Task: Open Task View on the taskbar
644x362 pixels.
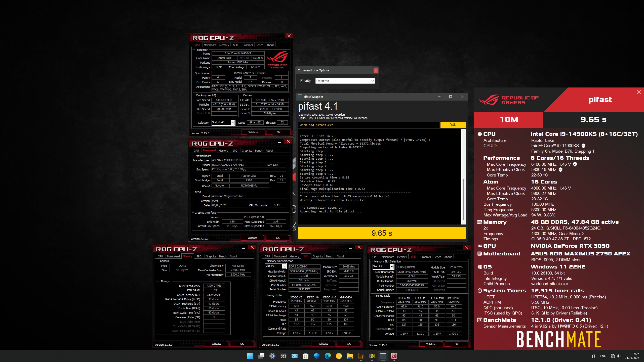Action: coord(261,356)
